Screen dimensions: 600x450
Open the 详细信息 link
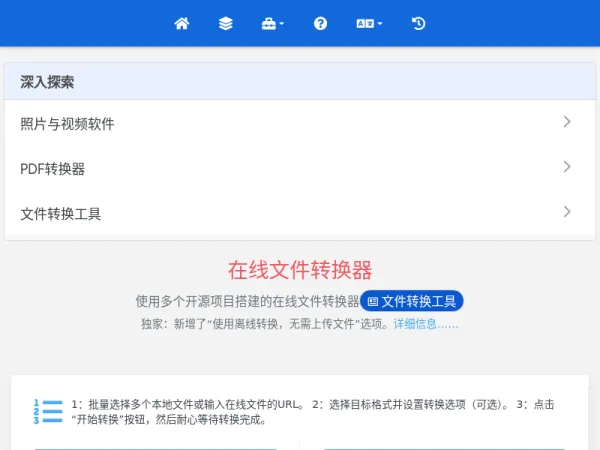[x=426, y=324]
